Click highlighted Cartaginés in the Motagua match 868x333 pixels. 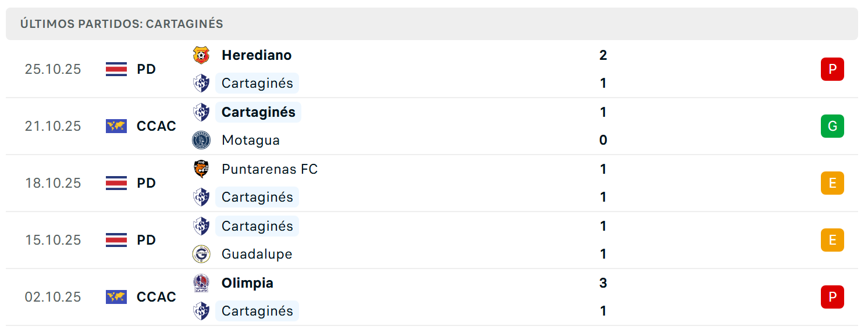tap(258, 112)
